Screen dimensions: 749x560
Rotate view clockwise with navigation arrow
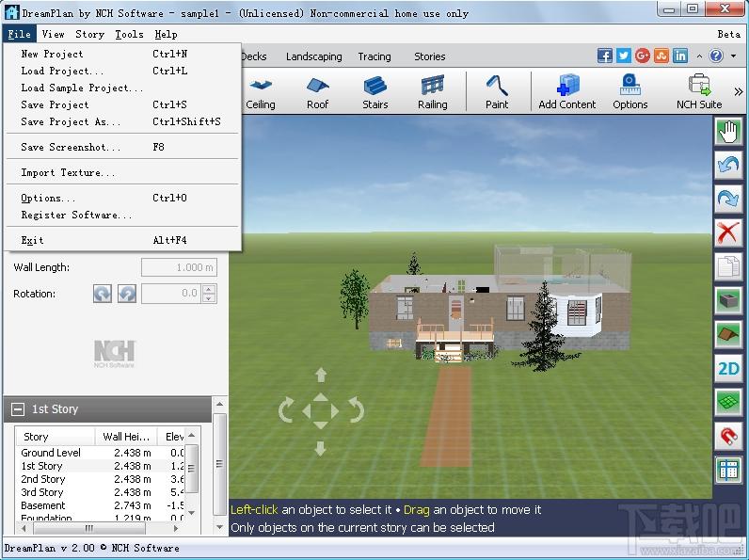pyautogui.click(x=356, y=410)
